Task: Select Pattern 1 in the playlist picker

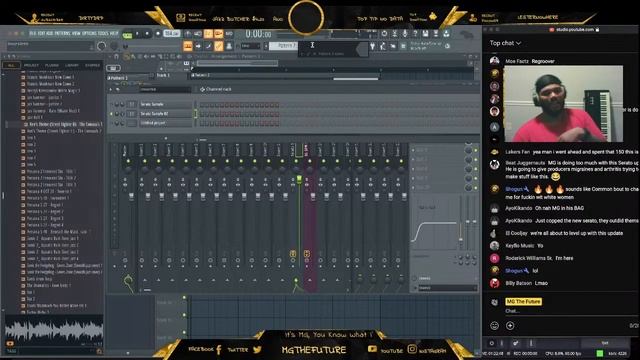Action: point(128,78)
